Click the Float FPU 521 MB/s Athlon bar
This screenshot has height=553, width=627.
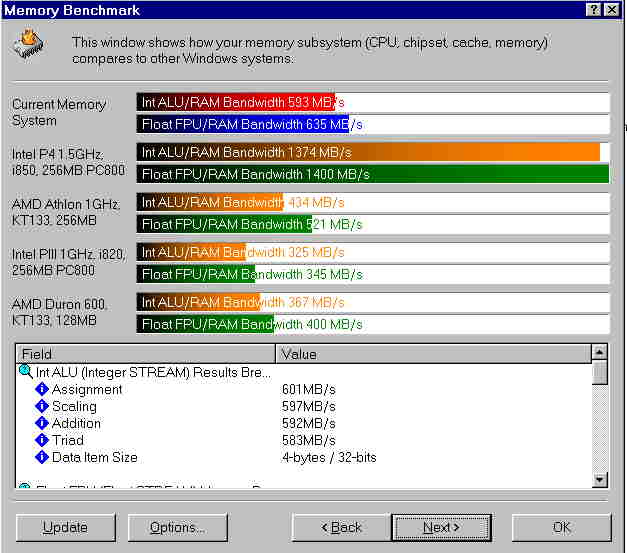click(x=224, y=224)
